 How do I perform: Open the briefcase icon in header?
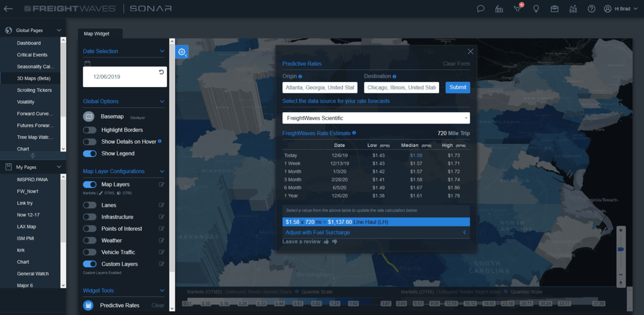(x=554, y=9)
